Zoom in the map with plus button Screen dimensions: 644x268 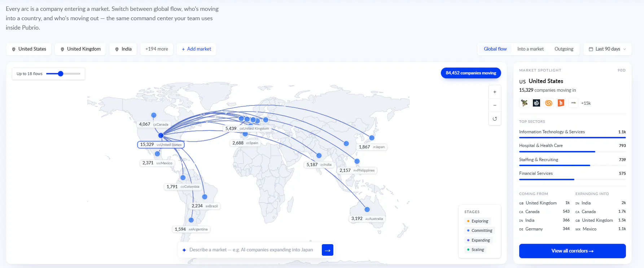tap(495, 92)
